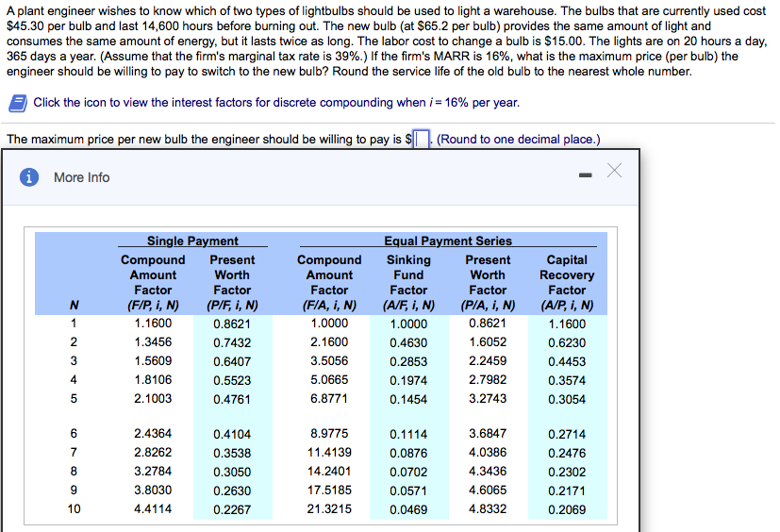Screen dimensions: 780x532
Task: Click the N column header
Action: click(74, 305)
